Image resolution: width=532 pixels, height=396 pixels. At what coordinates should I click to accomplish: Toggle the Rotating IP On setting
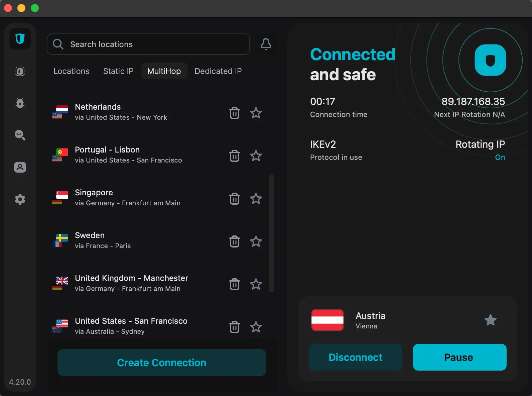pos(500,157)
